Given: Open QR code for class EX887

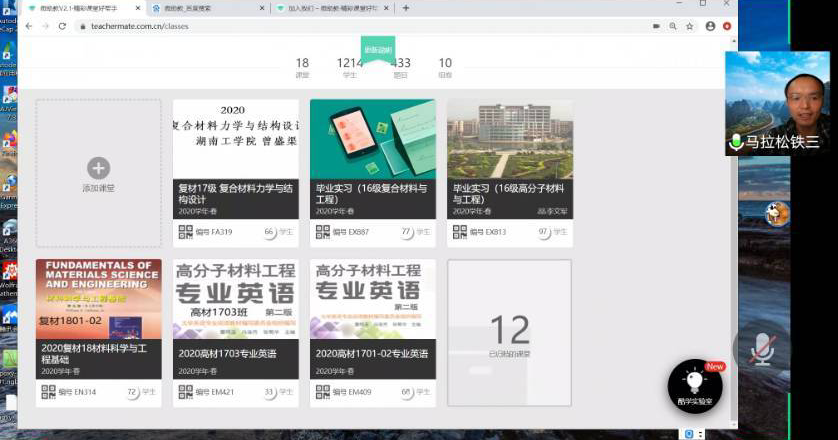Looking at the screenshot, I should coord(322,232).
